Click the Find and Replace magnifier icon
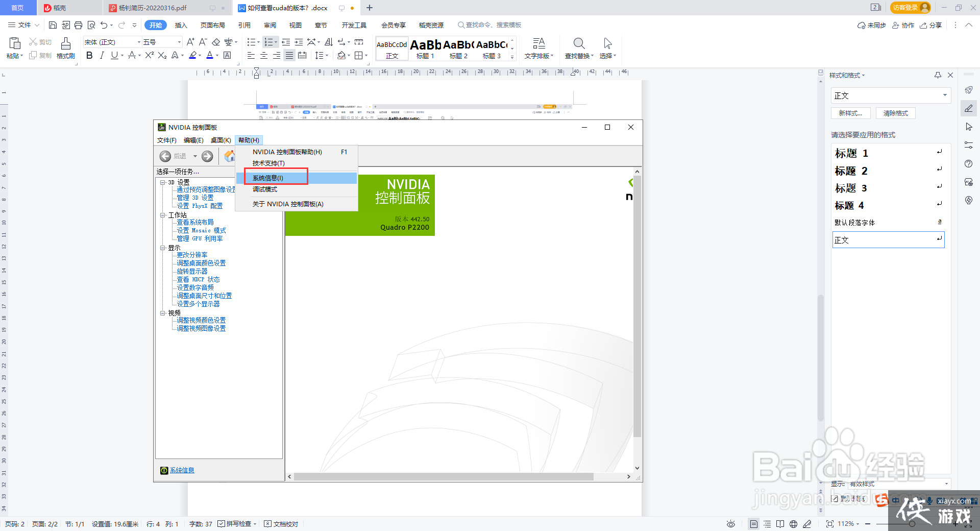 pos(579,43)
